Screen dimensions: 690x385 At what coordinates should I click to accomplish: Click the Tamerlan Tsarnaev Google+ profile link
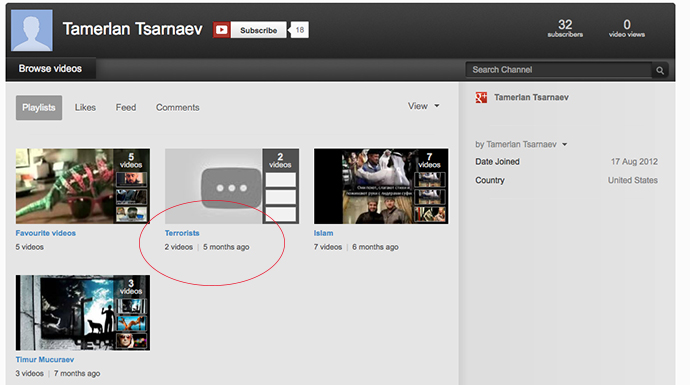(x=531, y=97)
